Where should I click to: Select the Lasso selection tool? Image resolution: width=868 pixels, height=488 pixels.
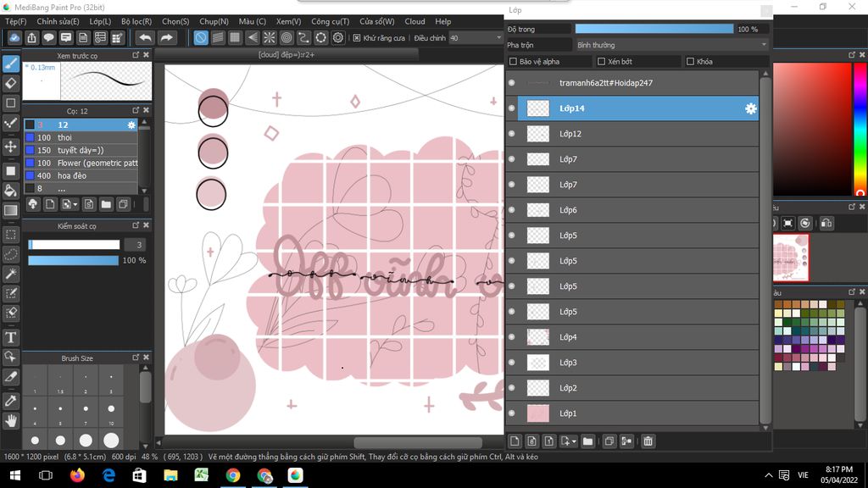coord(11,254)
